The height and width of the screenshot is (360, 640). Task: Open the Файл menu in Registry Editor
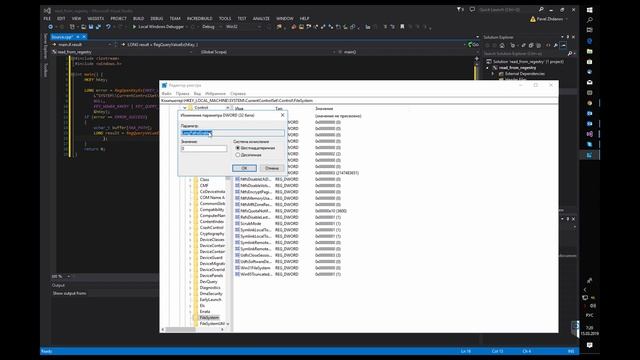pyautogui.click(x=167, y=94)
